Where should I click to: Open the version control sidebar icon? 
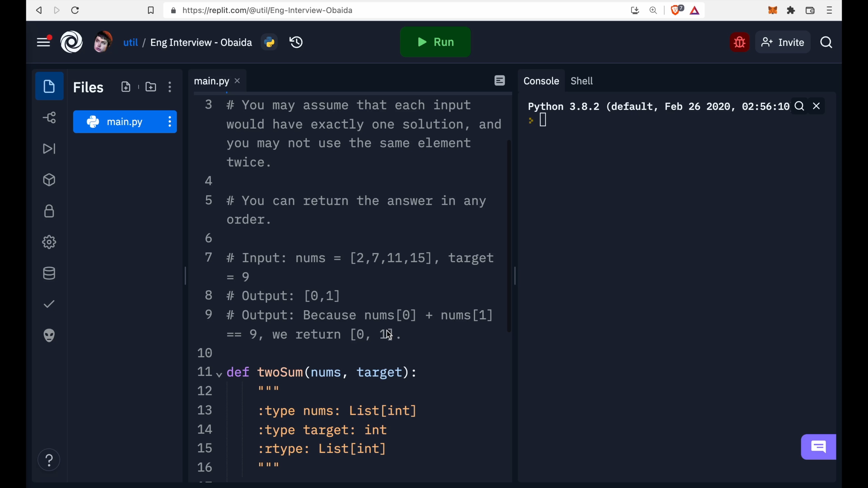49,117
